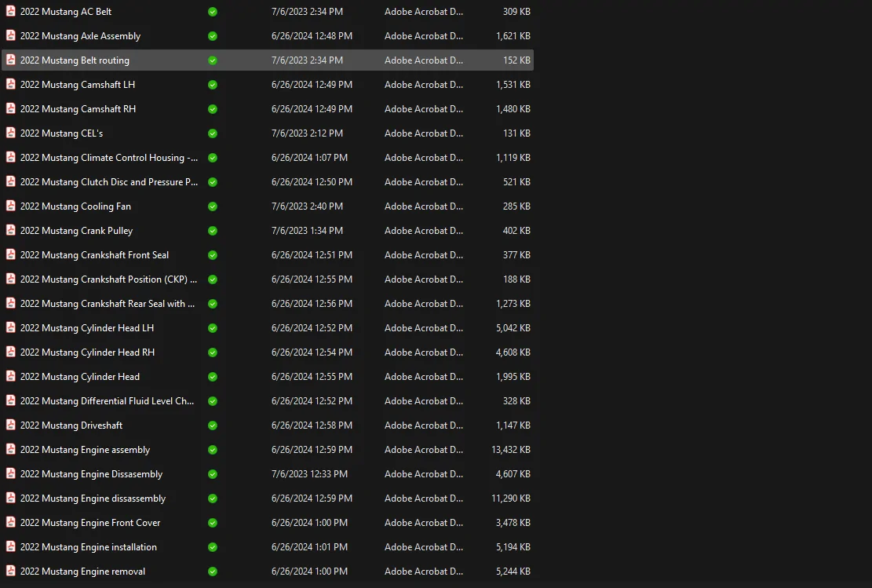Click PDF icon of Engine removal file
This screenshot has width=872, height=588.
coord(10,572)
